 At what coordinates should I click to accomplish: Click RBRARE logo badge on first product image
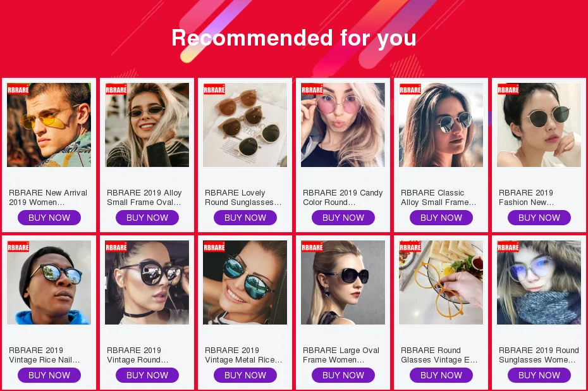coord(18,89)
